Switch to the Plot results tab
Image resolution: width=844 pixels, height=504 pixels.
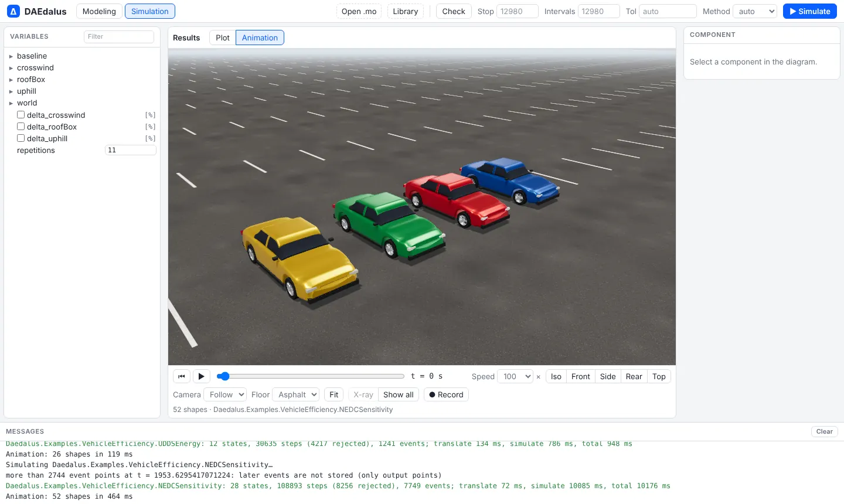223,38
